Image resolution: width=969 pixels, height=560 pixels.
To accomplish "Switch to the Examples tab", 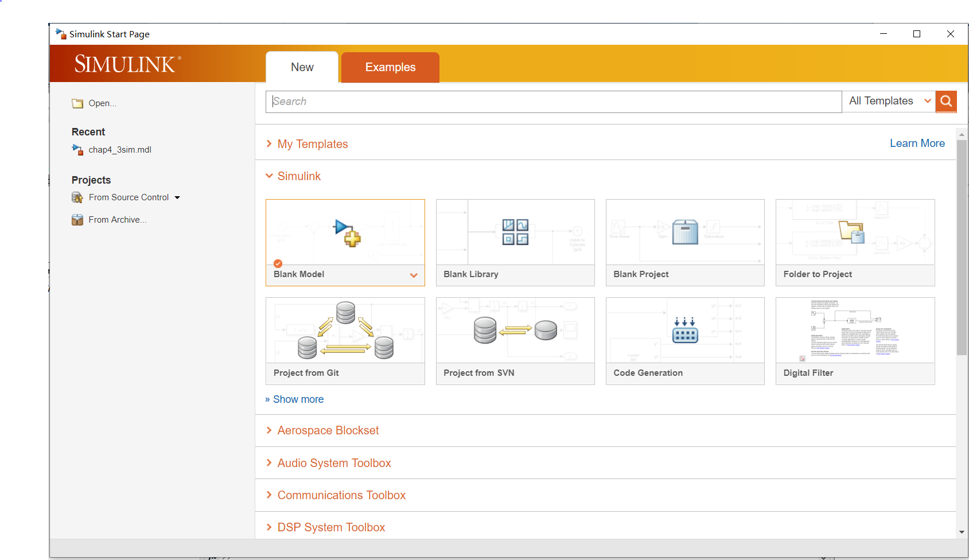I will 390,67.
